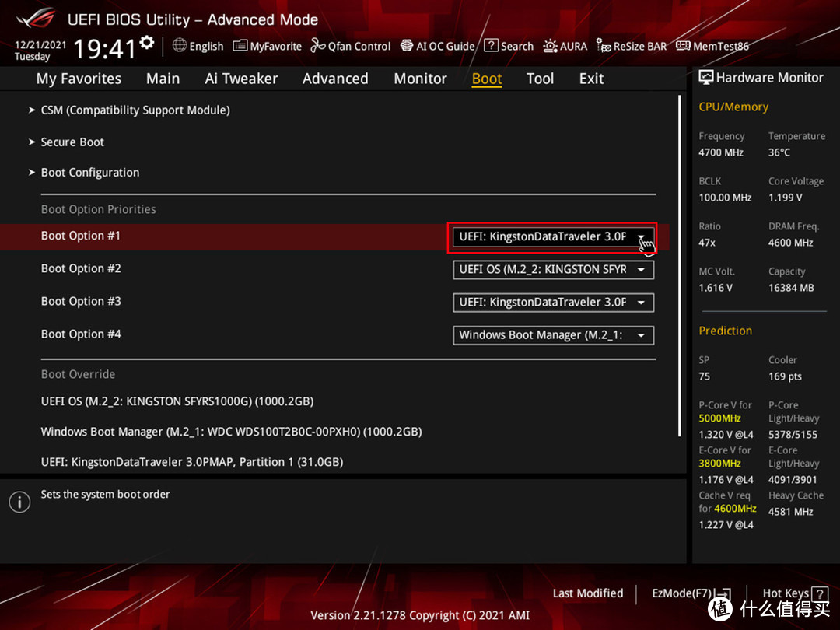Click the 36°C temperature value

pyautogui.click(x=779, y=152)
